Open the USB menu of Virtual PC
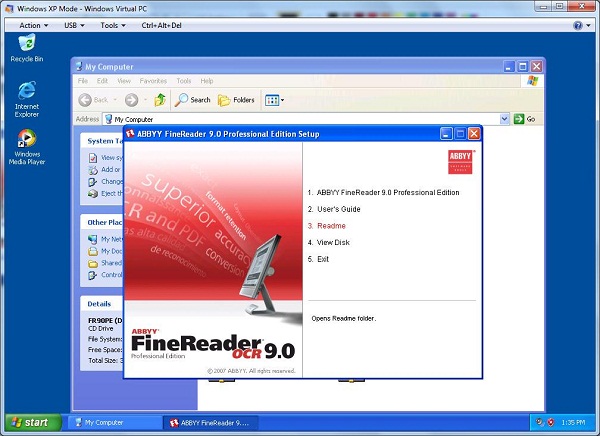This screenshot has width=600, height=436. click(x=74, y=25)
